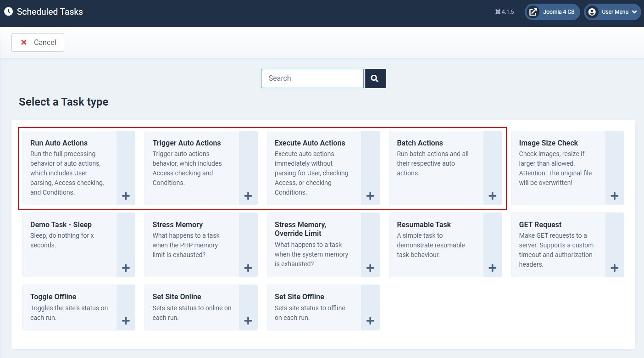Screen dimensions: 644x358
Task: Click 'PHP memory limit is exhausted' description
Action: tap(186, 245)
